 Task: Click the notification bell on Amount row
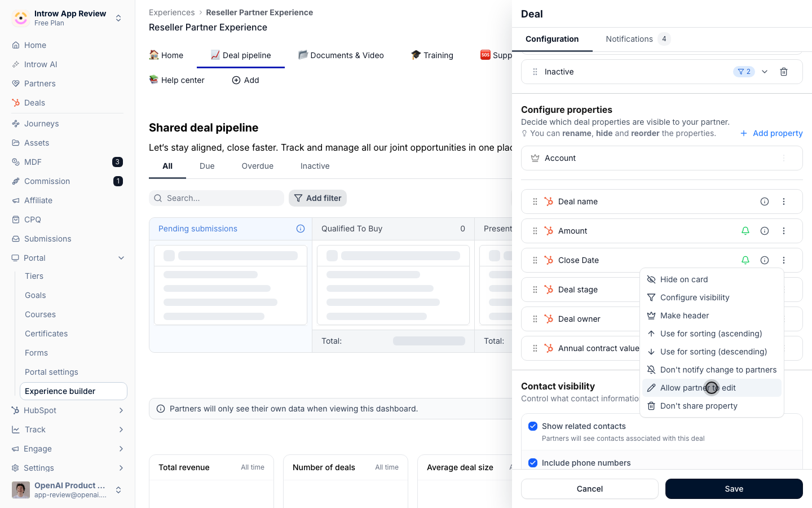(745, 231)
